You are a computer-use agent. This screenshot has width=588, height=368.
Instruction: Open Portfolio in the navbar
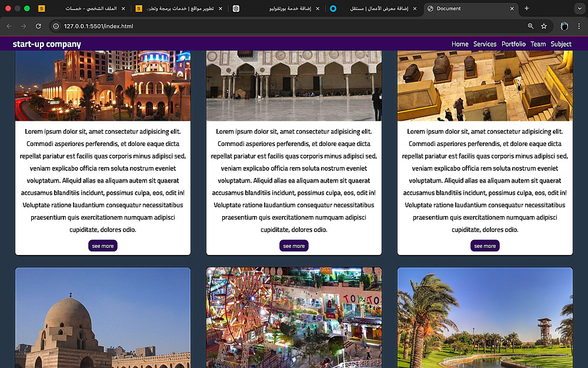click(x=513, y=44)
